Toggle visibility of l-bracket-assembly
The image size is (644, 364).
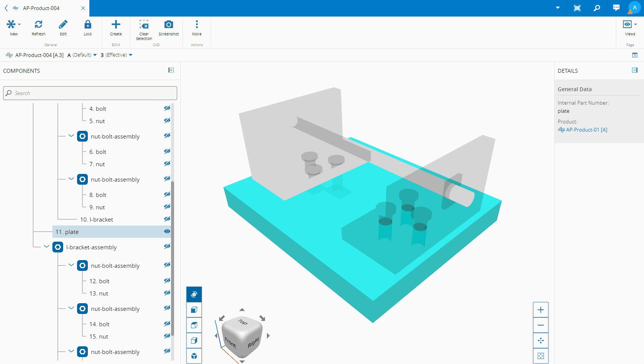point(167,246)
